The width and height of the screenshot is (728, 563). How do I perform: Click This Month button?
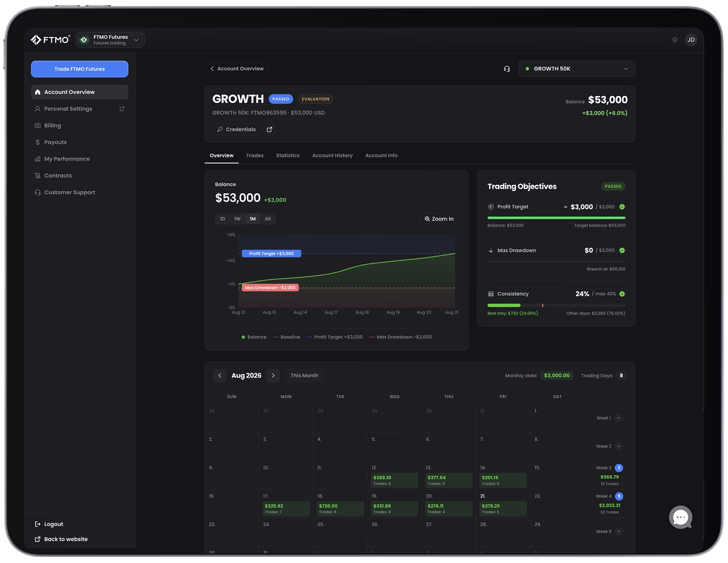(304, 375)
